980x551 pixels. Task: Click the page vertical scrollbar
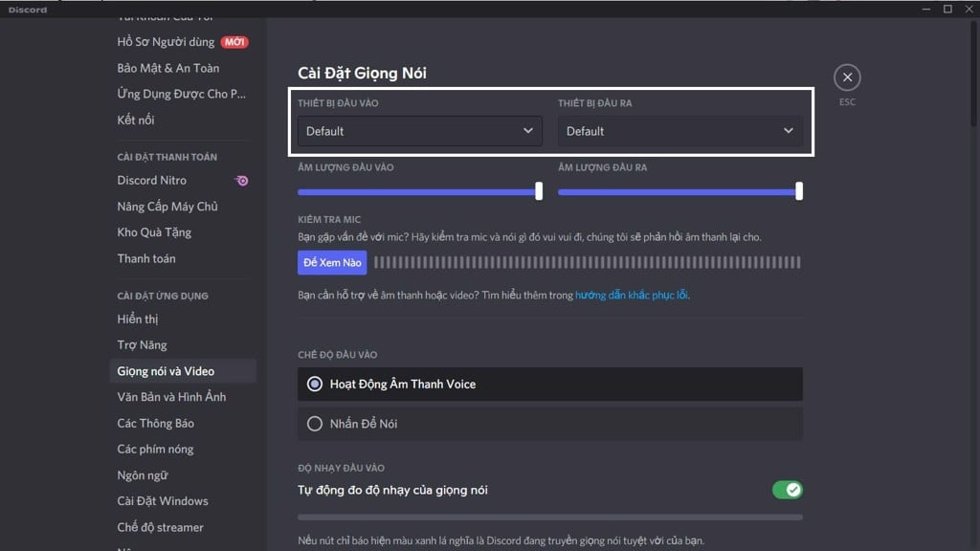[x=973, y=74]
